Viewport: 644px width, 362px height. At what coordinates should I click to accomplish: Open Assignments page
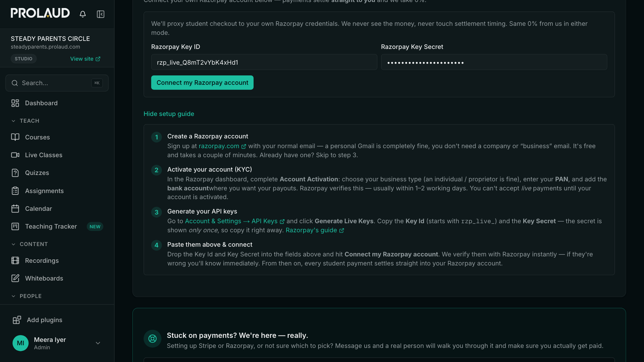57,191
